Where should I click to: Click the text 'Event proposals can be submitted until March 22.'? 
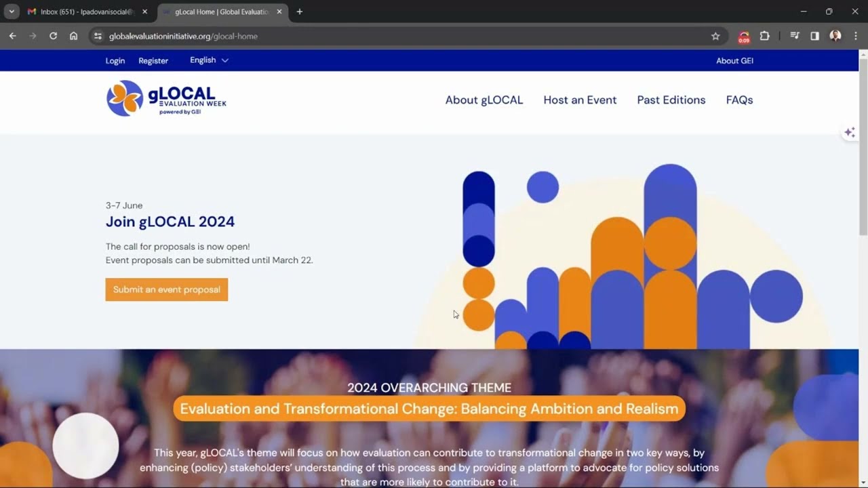[x=209, y=260]
